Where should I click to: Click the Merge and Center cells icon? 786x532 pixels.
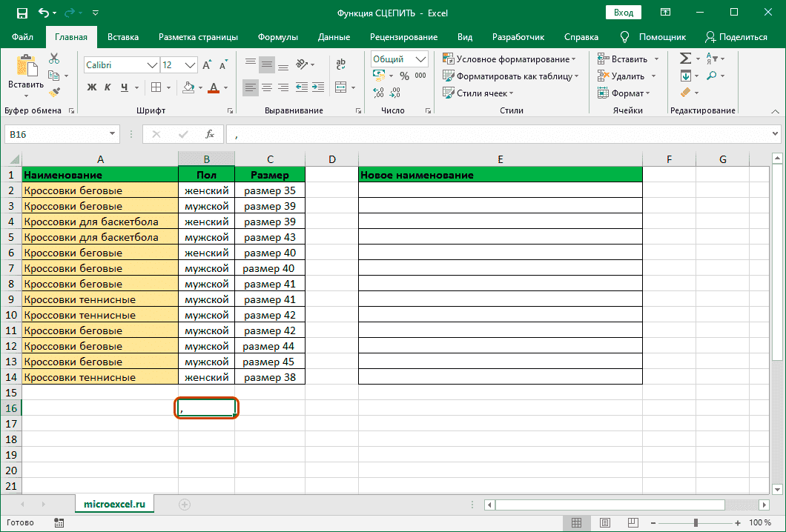click(340, 87)
